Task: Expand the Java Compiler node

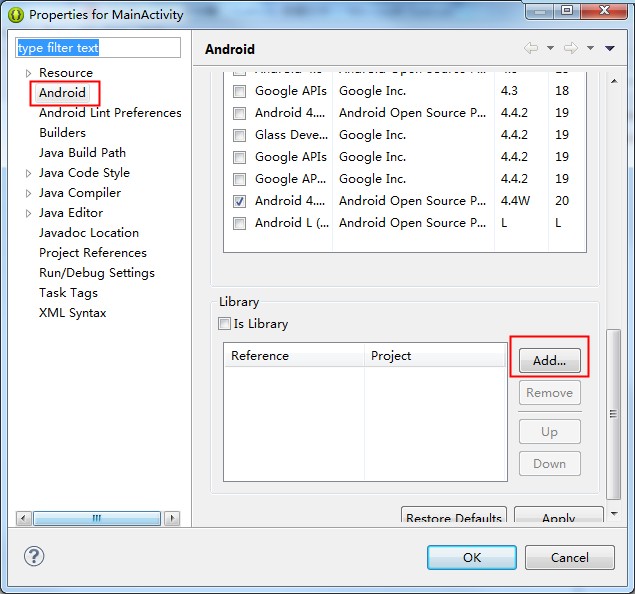Action: pyautogui.click(x=28, y=193)
